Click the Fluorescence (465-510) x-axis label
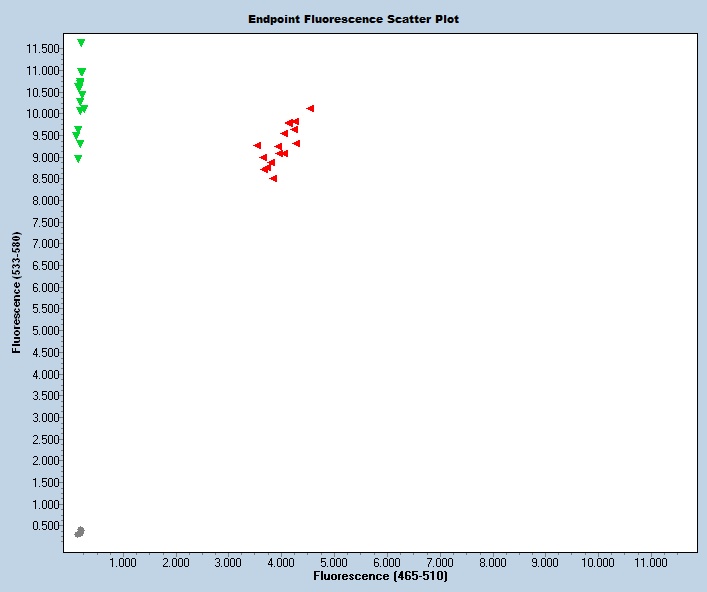 pos(380,577)
